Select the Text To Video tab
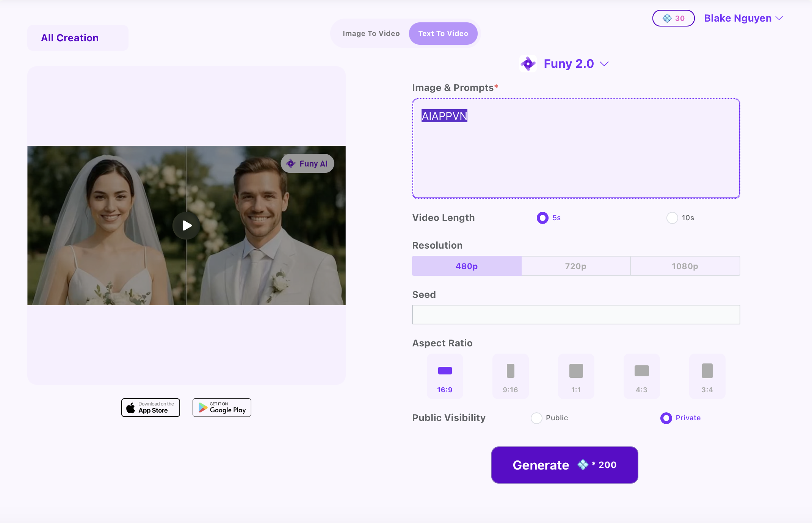 tap(443, 33)
